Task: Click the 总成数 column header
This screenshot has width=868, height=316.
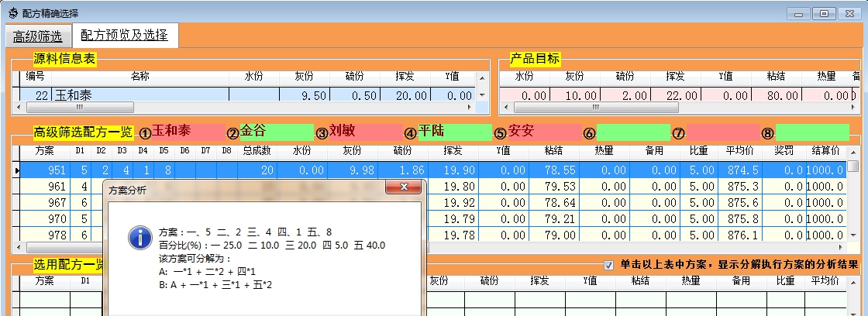Action: pyautogui.click(x=257, y=150)
